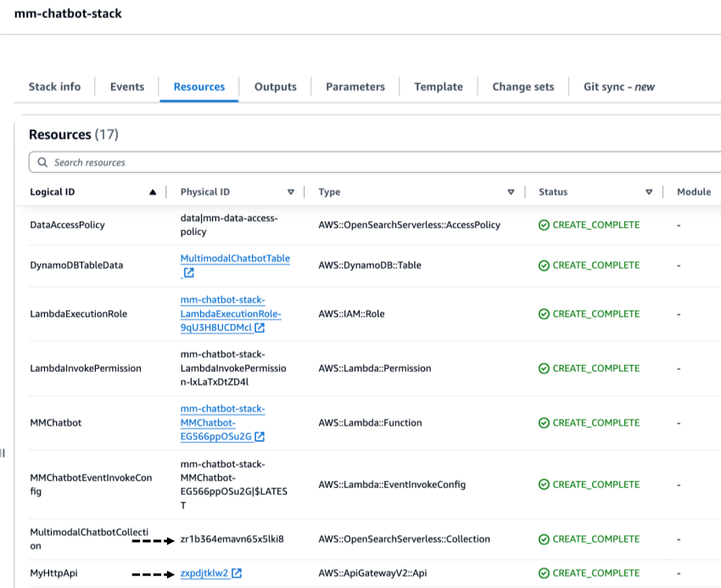This screenshot has width=721, height=588.
Task: Open the filter dropdown on the Status column
Action: [649, 191]
